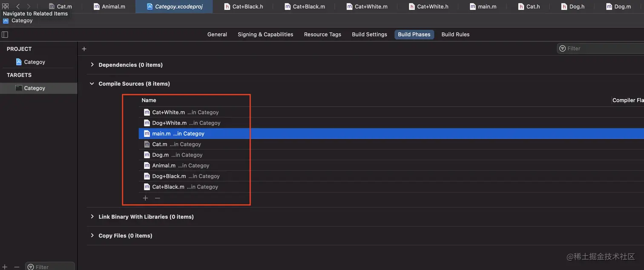This screenshot has width=644, height=270.
Task: Switch to Cat+Black.h editor tab
Action: 243,6
